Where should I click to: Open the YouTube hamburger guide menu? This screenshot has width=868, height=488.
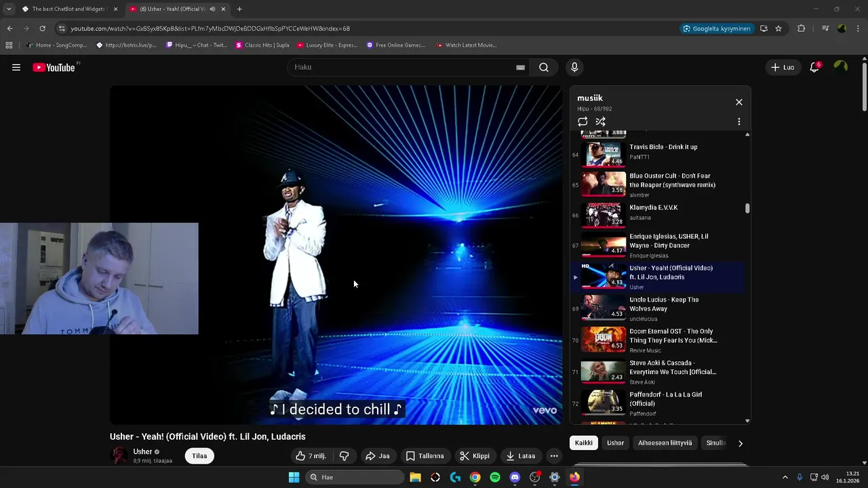16,67
